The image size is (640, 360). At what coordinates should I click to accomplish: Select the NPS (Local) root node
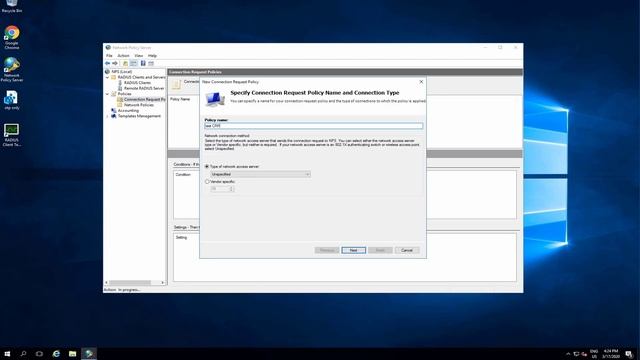121,71
